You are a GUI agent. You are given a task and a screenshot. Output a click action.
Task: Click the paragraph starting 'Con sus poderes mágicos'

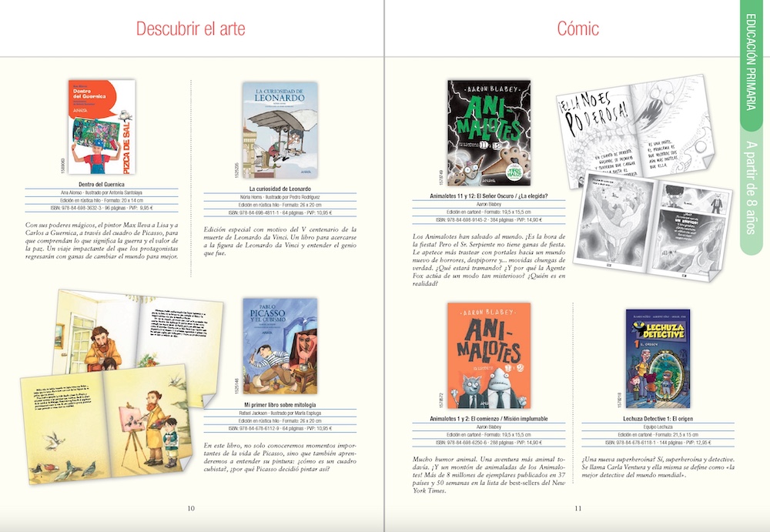[102, 241]
